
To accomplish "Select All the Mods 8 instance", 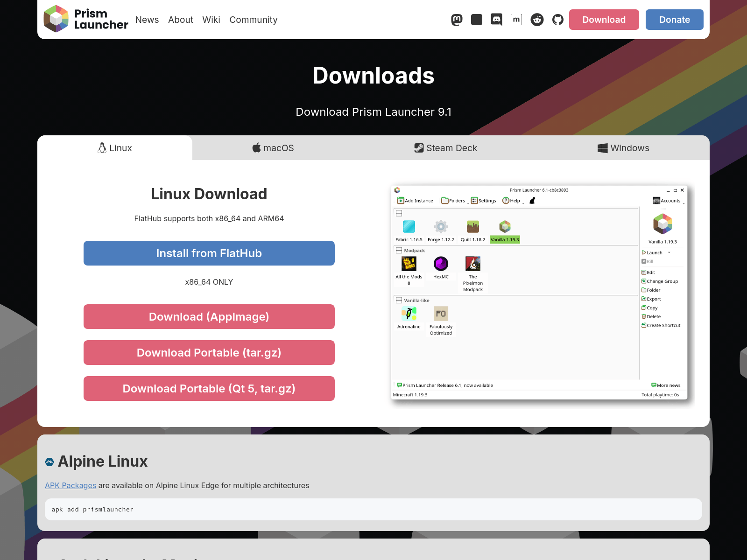I will point(409,271).
